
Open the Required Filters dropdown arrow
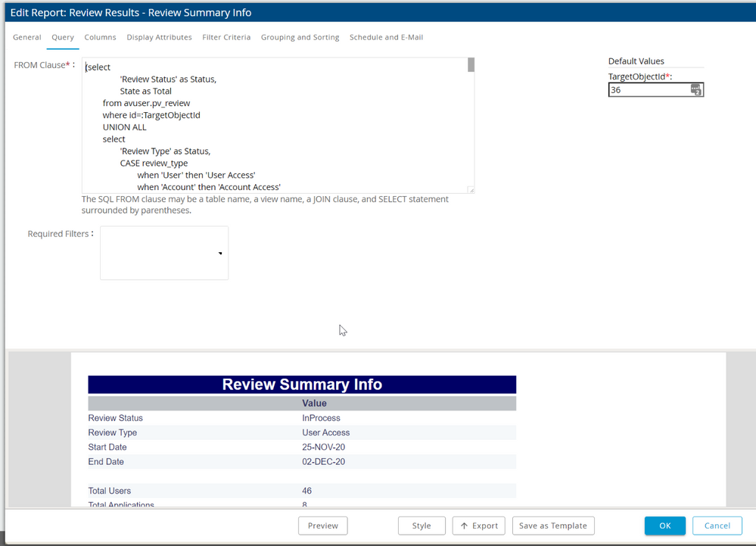220,254
